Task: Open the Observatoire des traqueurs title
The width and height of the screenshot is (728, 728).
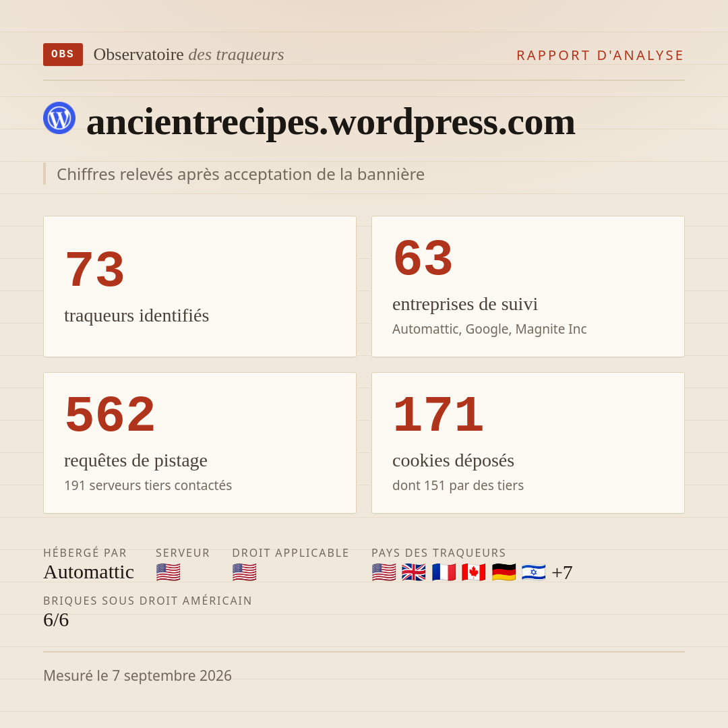Action: [x=189, y=55]
